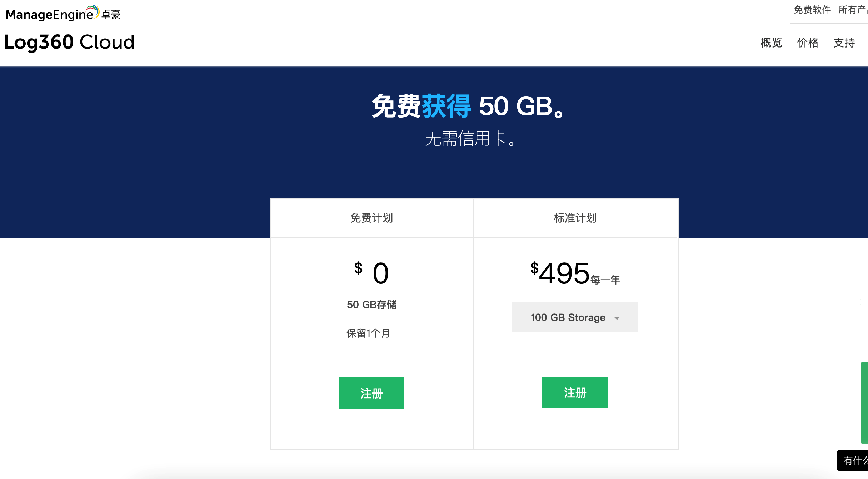Open the 概览 overview menu item

click(x=771, y=43)
